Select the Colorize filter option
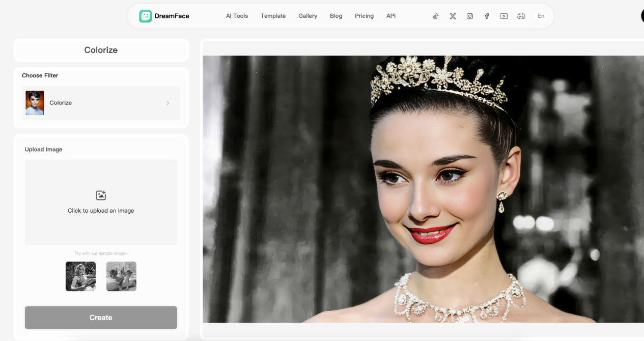The height and width of the screenshot is (341, 644). click(100, 102)
